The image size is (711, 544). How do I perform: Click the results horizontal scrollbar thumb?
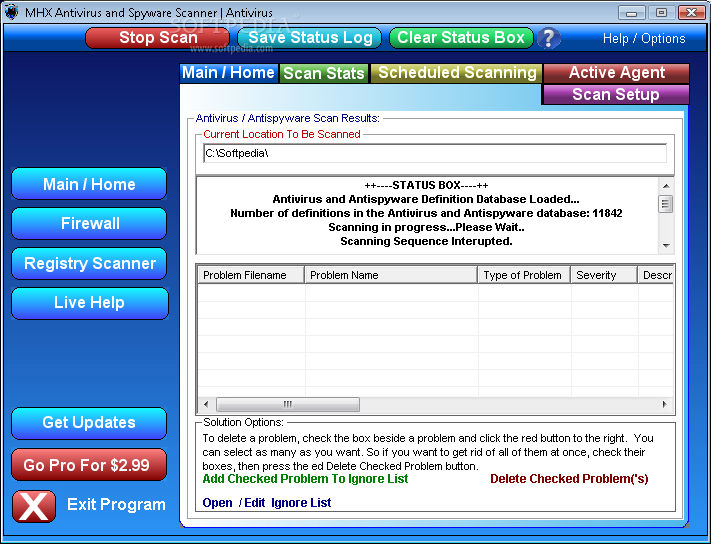(x=288, y=404)
